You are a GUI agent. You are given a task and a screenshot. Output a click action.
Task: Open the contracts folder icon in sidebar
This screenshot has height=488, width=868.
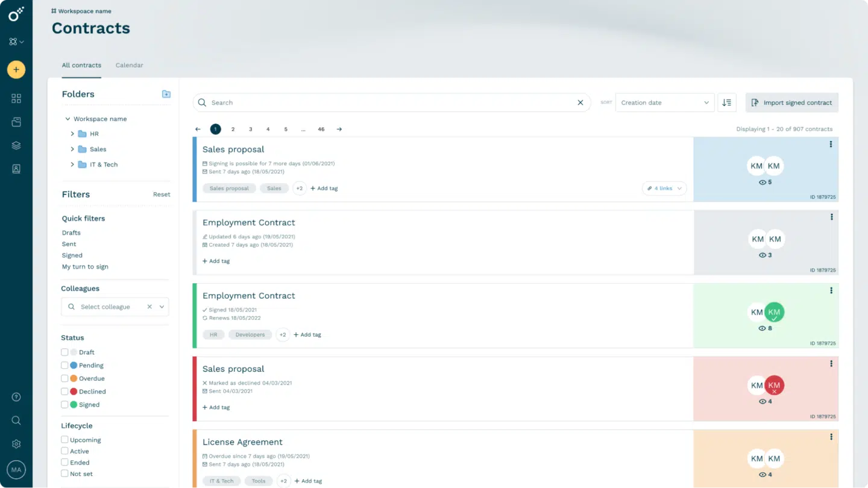[16, 122]
